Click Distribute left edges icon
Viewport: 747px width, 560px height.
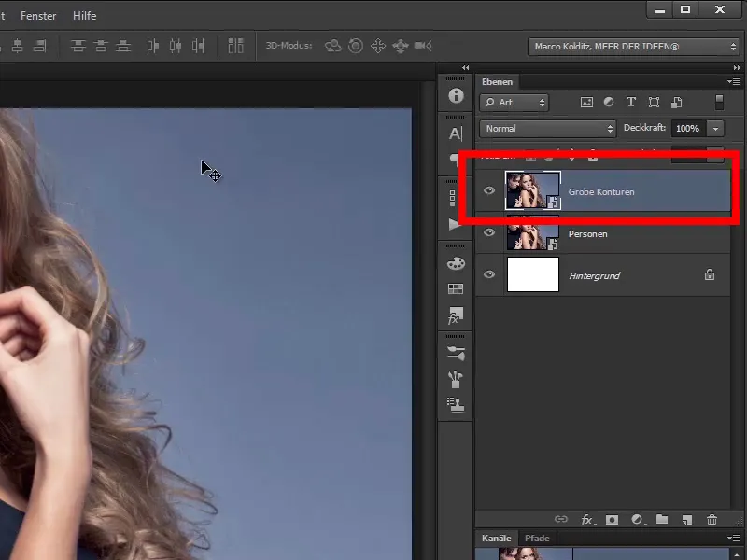153,46
